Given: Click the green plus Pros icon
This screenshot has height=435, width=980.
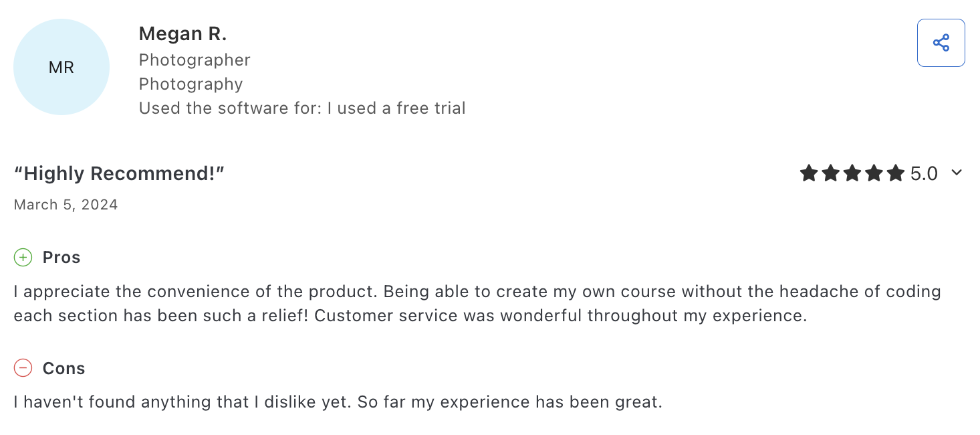Looking at the screenshot, I should tap(23, 258).
